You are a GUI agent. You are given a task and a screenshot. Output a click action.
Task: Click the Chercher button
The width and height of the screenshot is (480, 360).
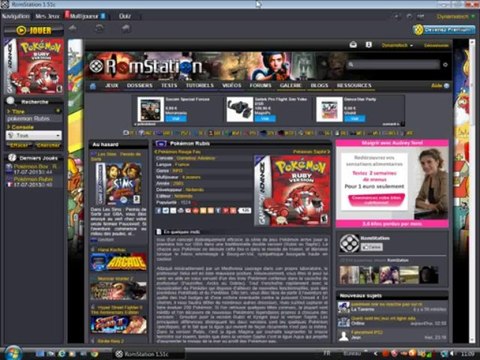tap(48, 145)
